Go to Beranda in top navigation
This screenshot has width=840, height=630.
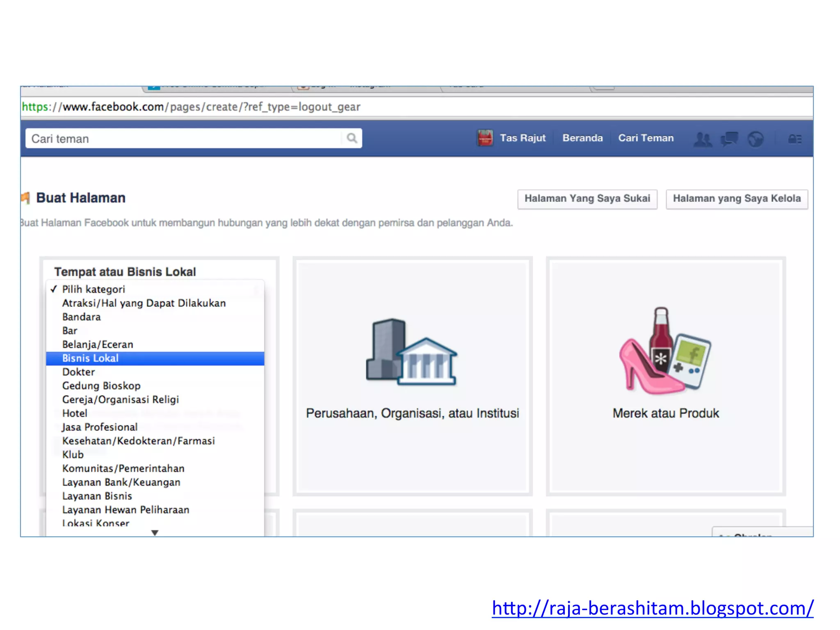point(582,138)
